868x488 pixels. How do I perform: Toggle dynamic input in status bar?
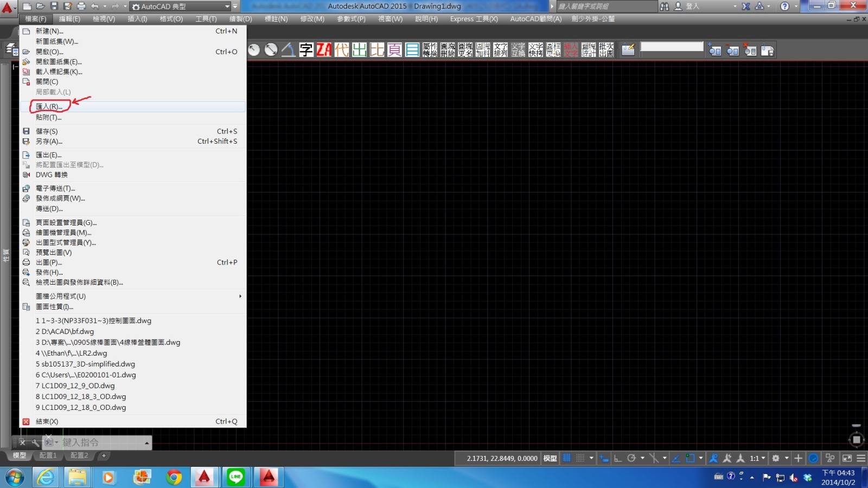coord(604,458)
